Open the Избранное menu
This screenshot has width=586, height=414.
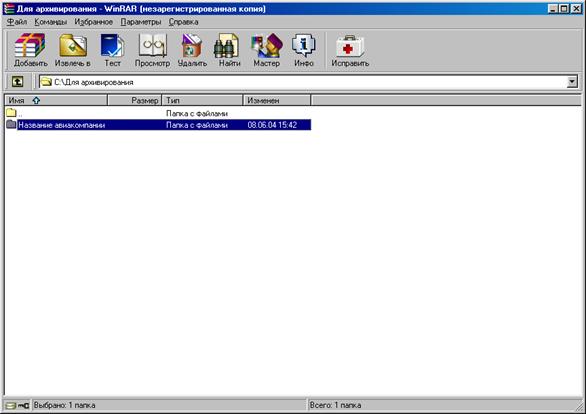93,22
